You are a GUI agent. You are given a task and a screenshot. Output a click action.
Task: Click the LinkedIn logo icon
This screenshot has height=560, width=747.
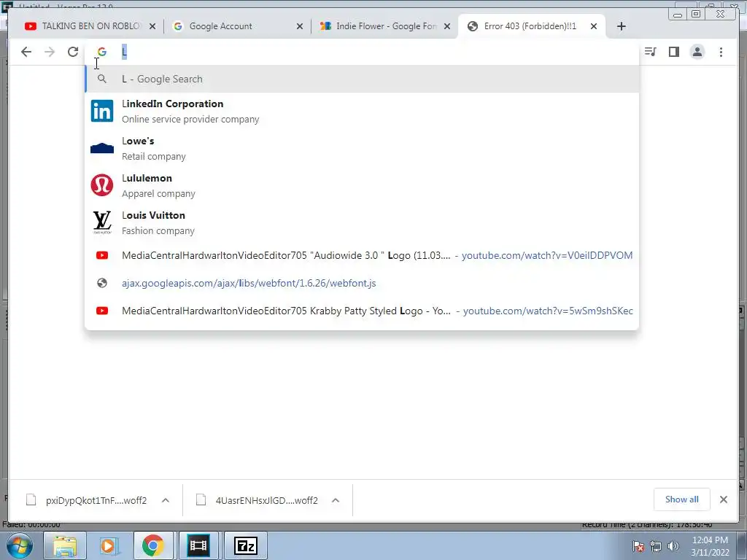102,111
